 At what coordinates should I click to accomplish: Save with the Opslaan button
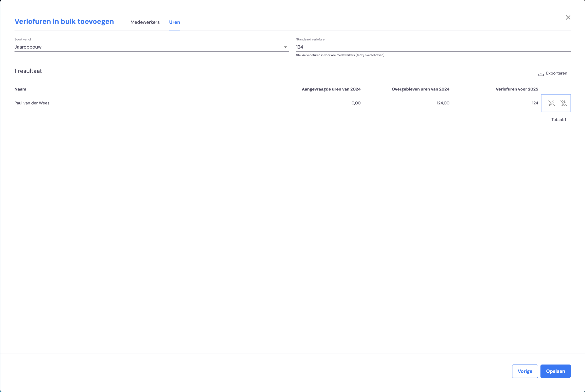pyautogui.click(x=556, y=371)
